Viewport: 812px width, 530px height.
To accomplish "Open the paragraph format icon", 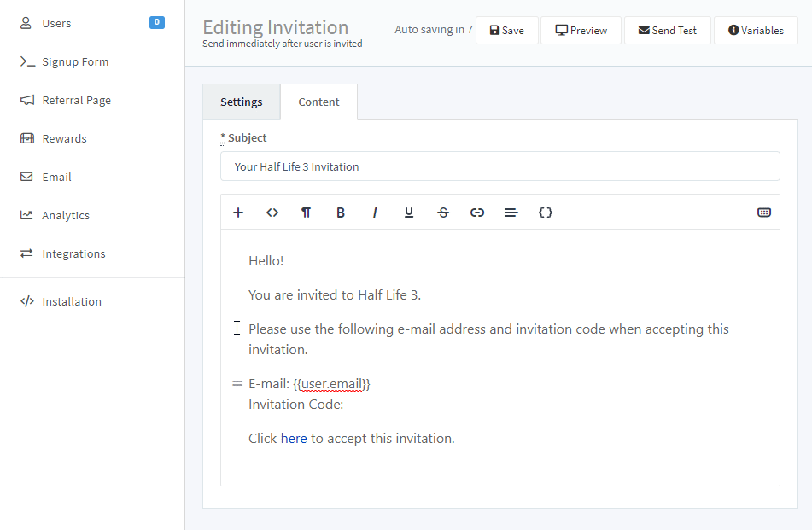I will point(306,213).
